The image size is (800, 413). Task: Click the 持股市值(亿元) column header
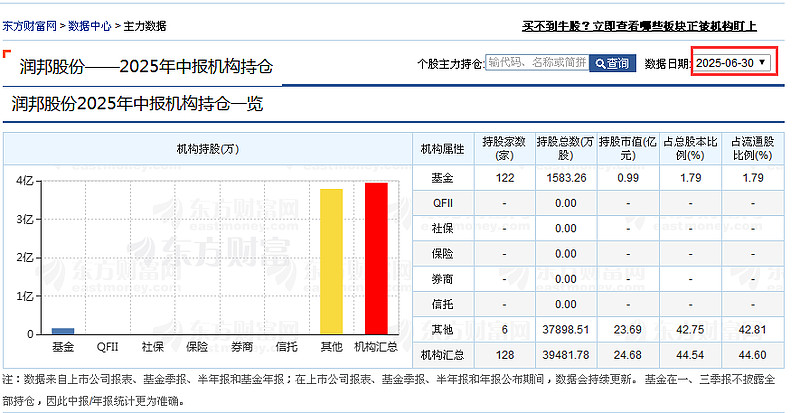[628, 149]
